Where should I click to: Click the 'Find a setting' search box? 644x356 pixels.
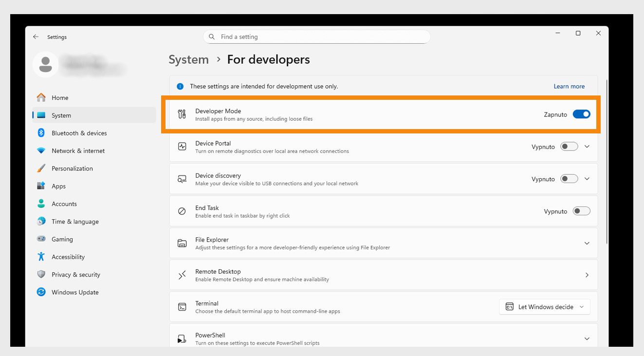click(x=316, y=37)
